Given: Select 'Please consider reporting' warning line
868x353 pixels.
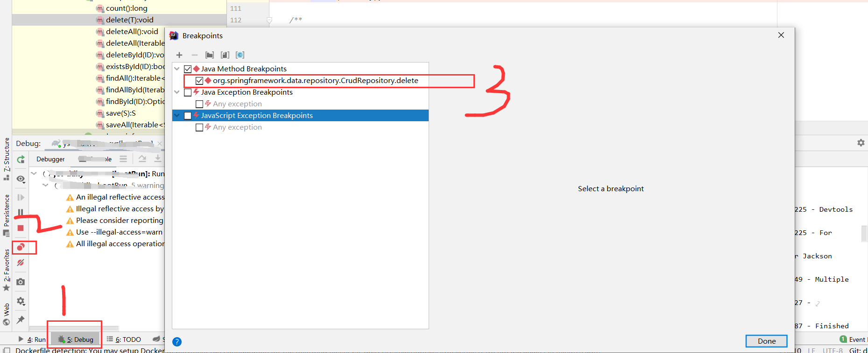Looking at the screenshot, I should [115, 221].
